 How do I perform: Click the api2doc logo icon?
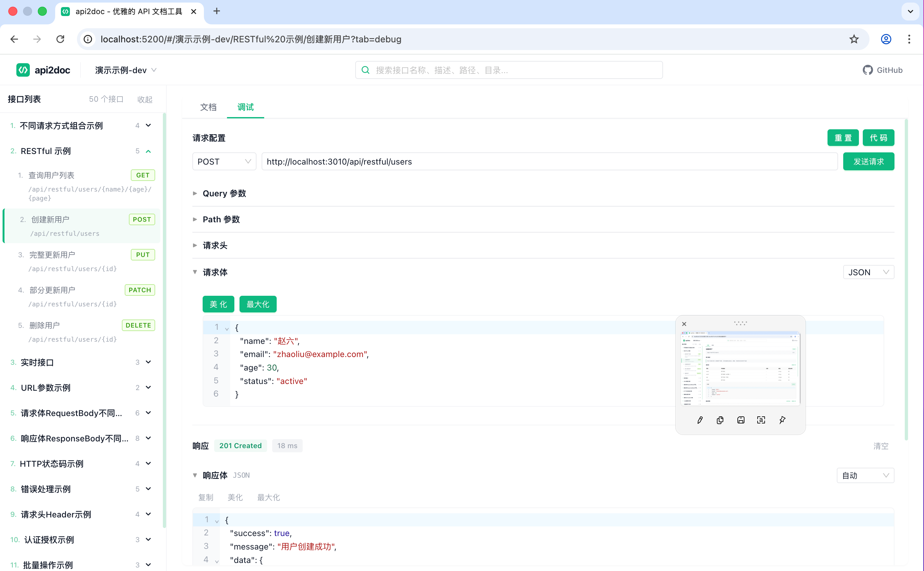tap(23, 70)
